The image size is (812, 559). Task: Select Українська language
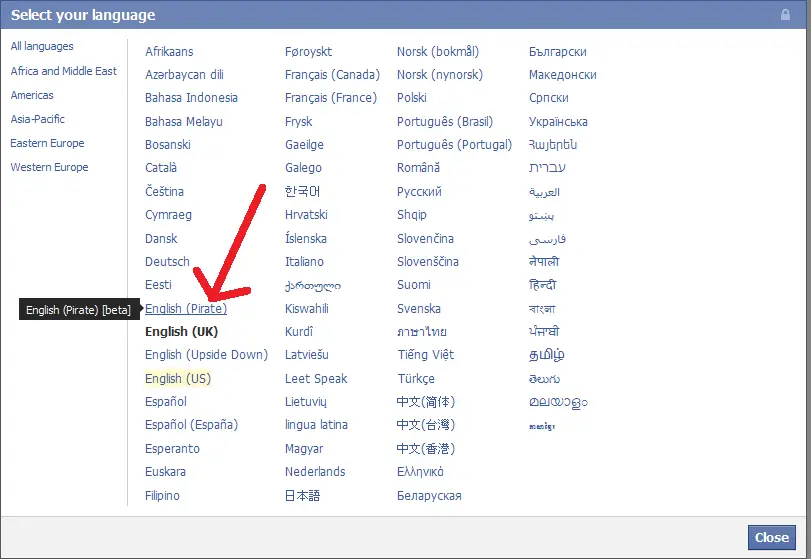coord(558,122)
